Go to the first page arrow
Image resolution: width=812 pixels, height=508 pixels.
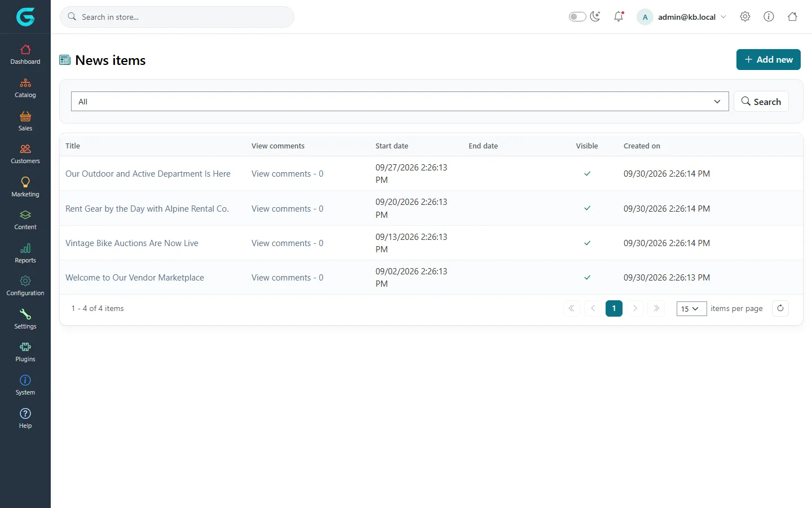pyautogui.click(x=571, y=308)
